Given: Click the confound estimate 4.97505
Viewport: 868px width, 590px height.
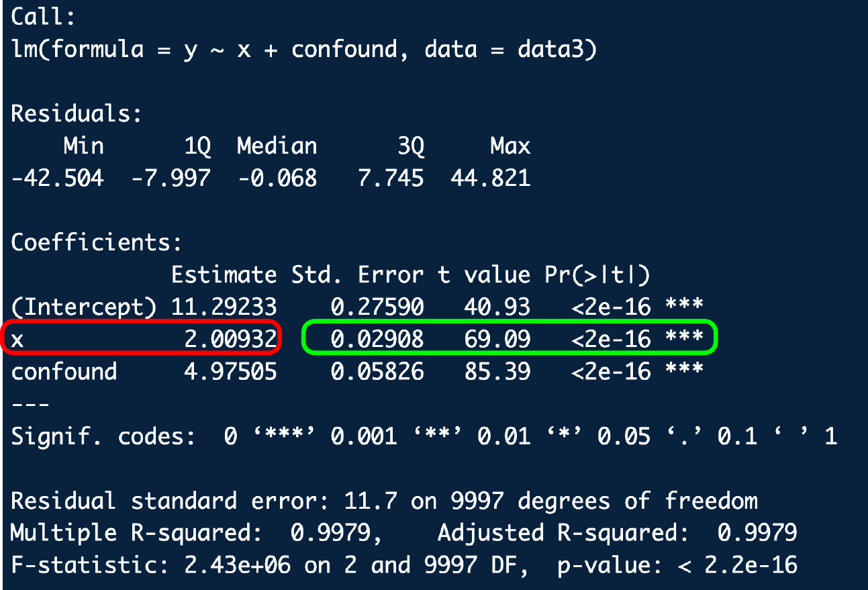Looking at the screenshot, I should (x=230, y=371).
